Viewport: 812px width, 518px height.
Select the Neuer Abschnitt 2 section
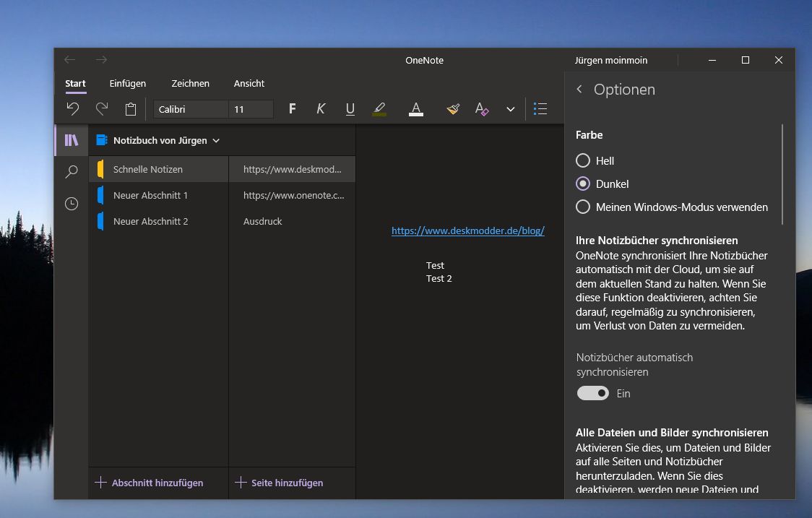pos(159,221)
